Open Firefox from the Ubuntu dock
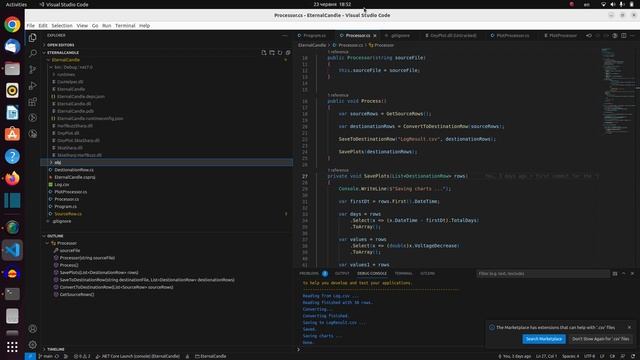Image resolution: width=640 pixels, height=360 pixels. click(12, 178)
